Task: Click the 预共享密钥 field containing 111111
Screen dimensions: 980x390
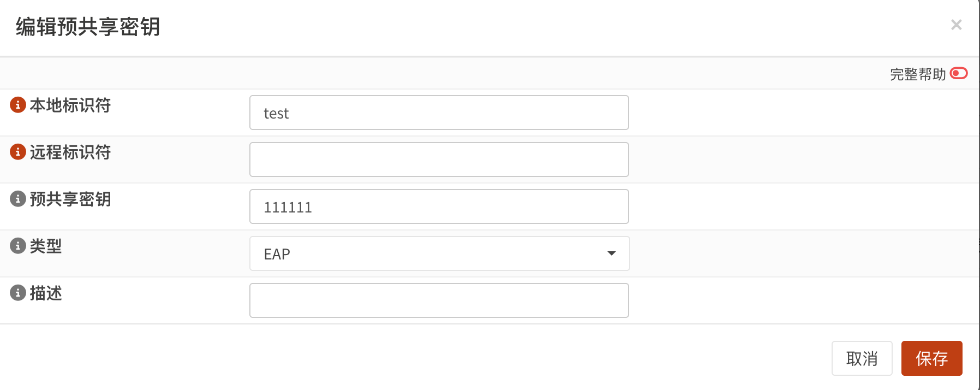Action: coord(439,206)
